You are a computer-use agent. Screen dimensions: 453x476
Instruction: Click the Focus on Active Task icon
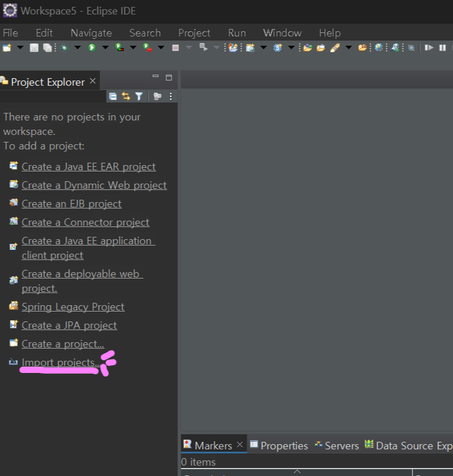[157, 97]
